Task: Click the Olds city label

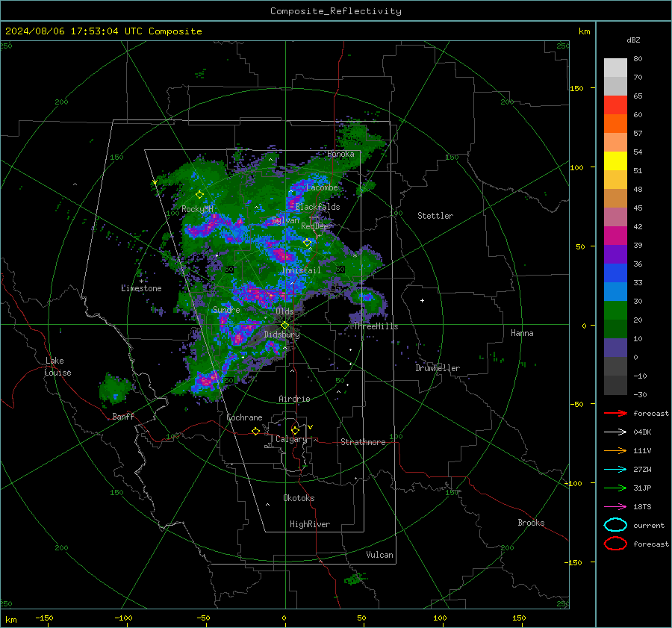Action: tap(284, 311)
